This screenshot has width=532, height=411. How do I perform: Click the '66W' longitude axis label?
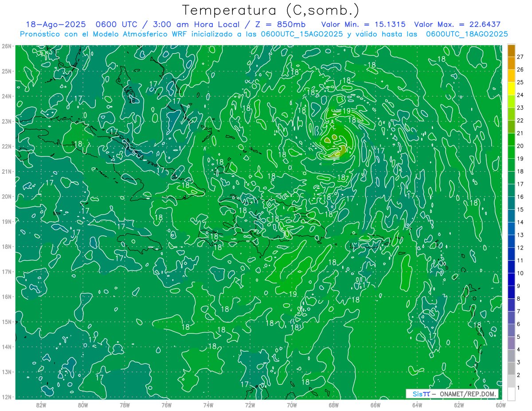375,405
